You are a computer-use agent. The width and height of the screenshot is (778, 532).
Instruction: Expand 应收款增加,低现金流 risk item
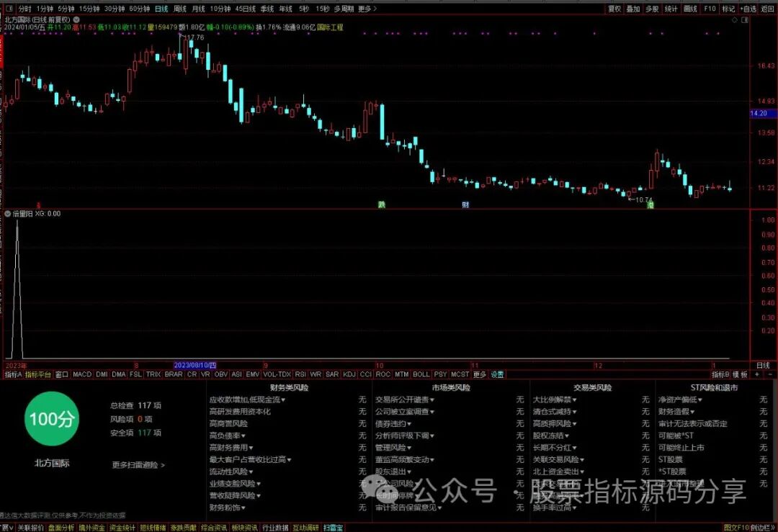point(247,400)
